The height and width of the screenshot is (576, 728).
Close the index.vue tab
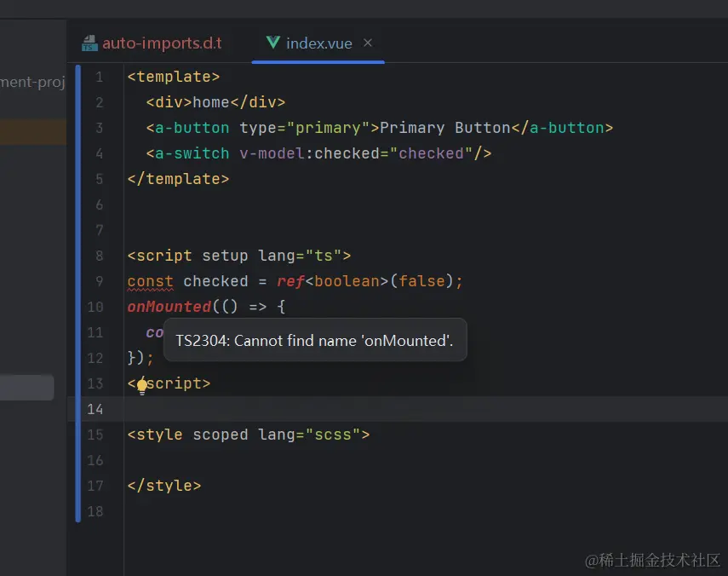368,43
